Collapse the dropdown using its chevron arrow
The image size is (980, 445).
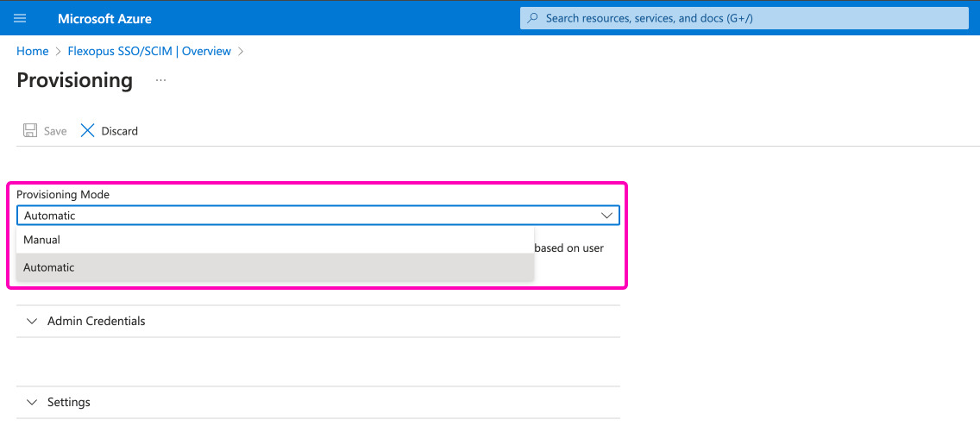point(606,216)
